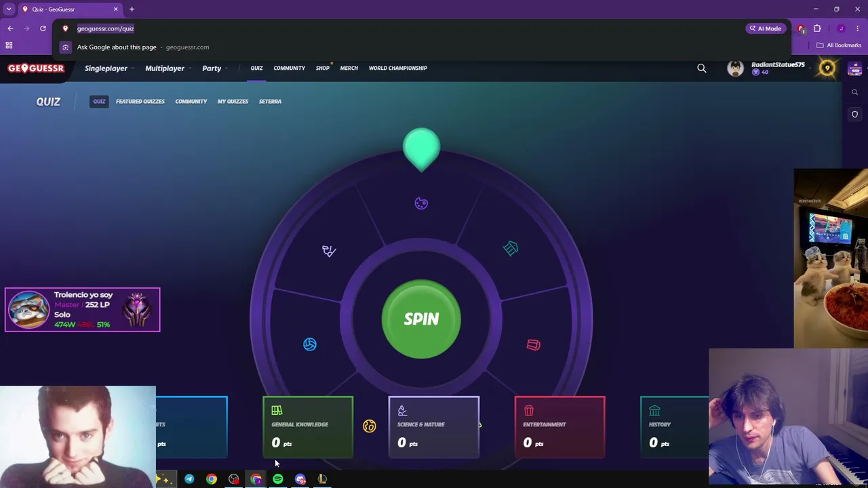868x488 pixels.
Task: Open the RadiantStatue575 avatar
Action: click(x=735, y=68)
